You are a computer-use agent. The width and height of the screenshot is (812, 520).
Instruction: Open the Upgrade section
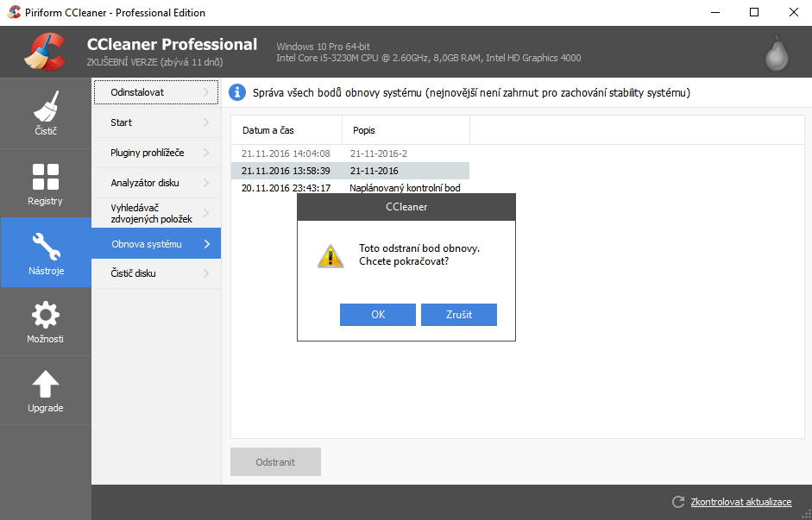point(46,391)
